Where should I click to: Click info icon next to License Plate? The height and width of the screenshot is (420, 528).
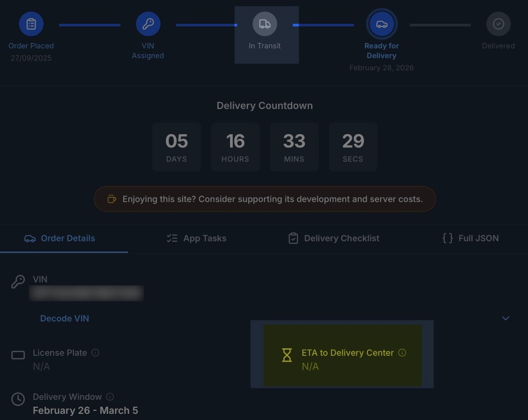coord(95,353)
